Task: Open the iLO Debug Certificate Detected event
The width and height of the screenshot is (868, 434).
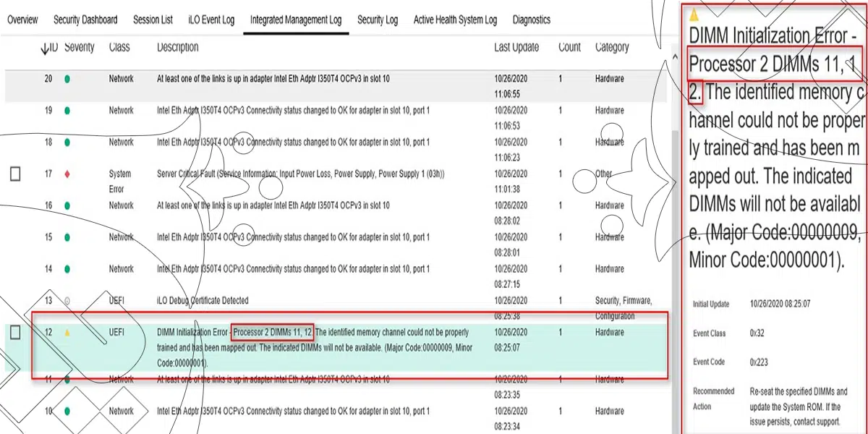Action: coord(203,301)
